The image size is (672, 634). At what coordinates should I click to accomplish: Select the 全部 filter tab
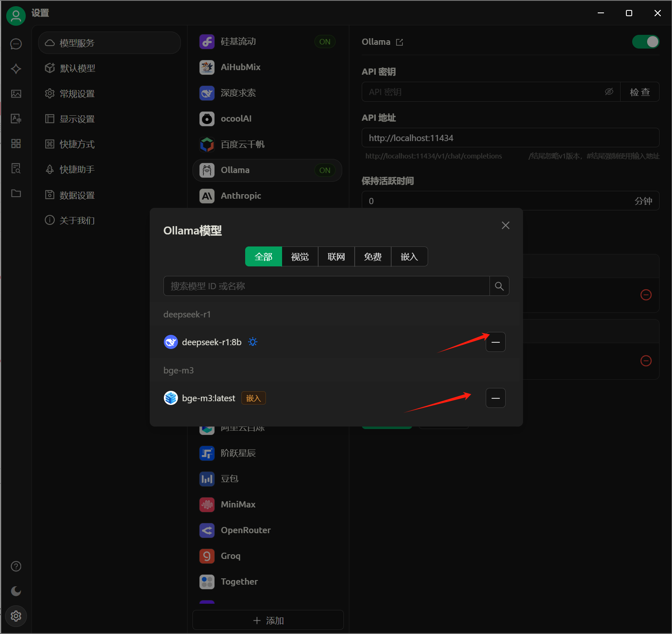coord(263,257)
